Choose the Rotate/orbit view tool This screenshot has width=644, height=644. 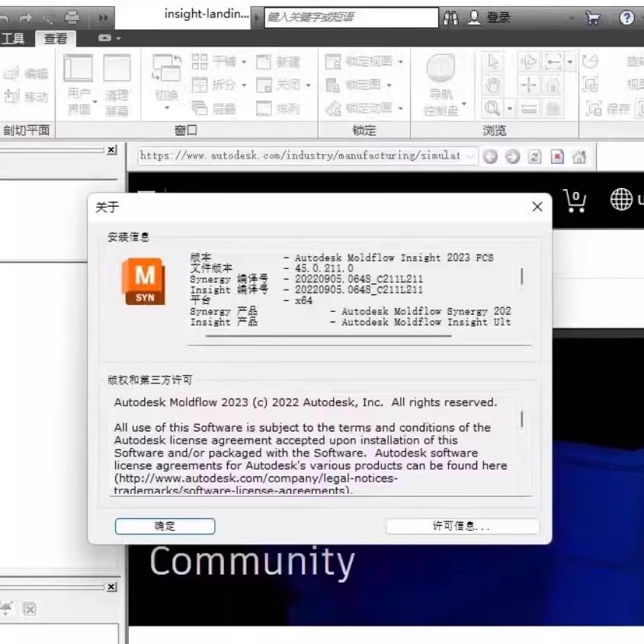529,62
